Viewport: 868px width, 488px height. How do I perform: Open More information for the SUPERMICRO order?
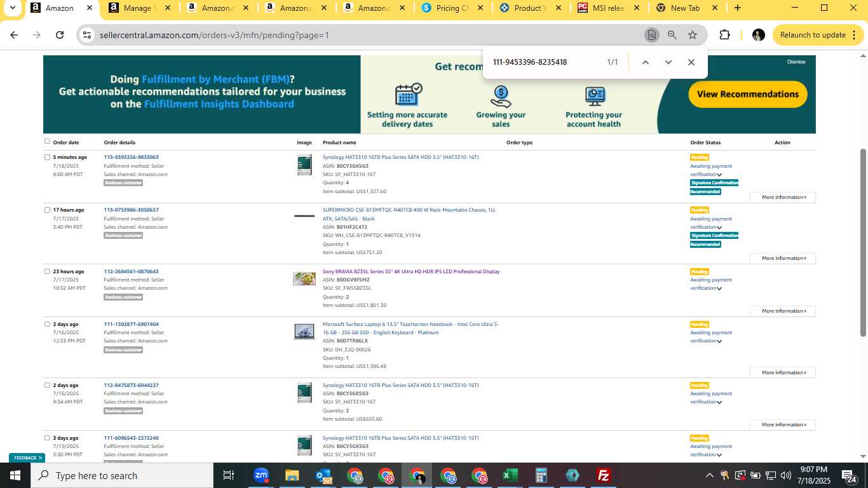(x=783, y=258)
